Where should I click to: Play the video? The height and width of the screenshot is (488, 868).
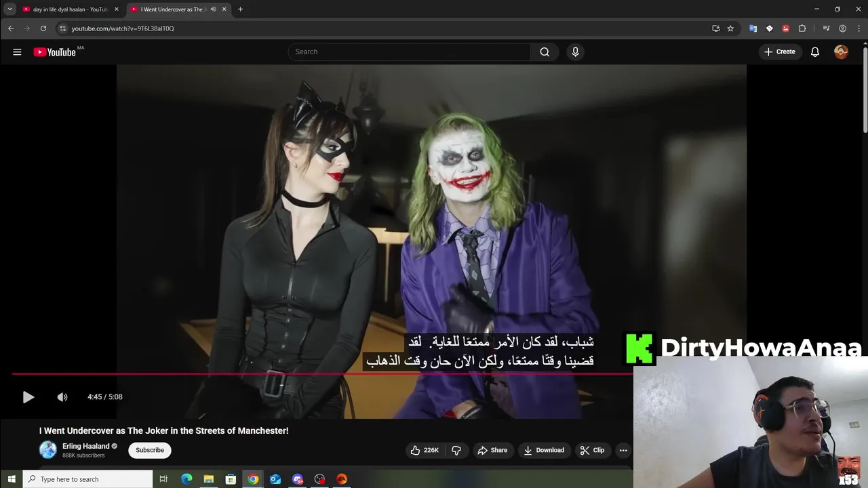[28, 397]
